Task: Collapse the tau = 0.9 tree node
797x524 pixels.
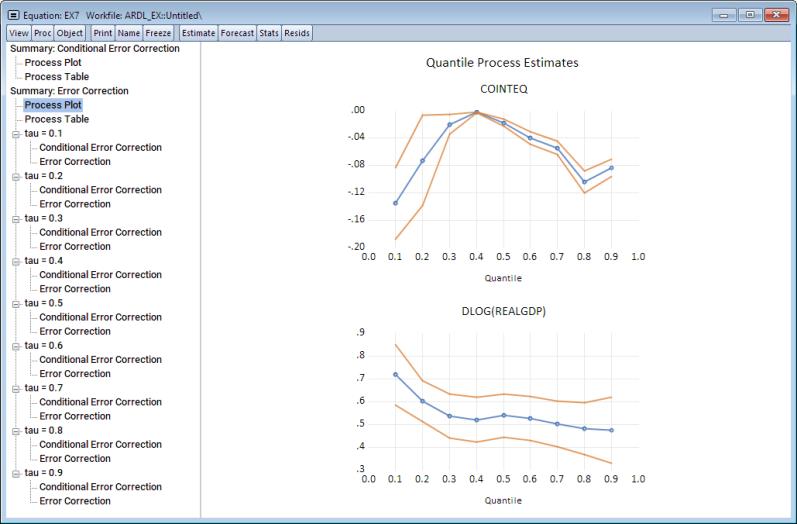Action: tap(15, 473)
